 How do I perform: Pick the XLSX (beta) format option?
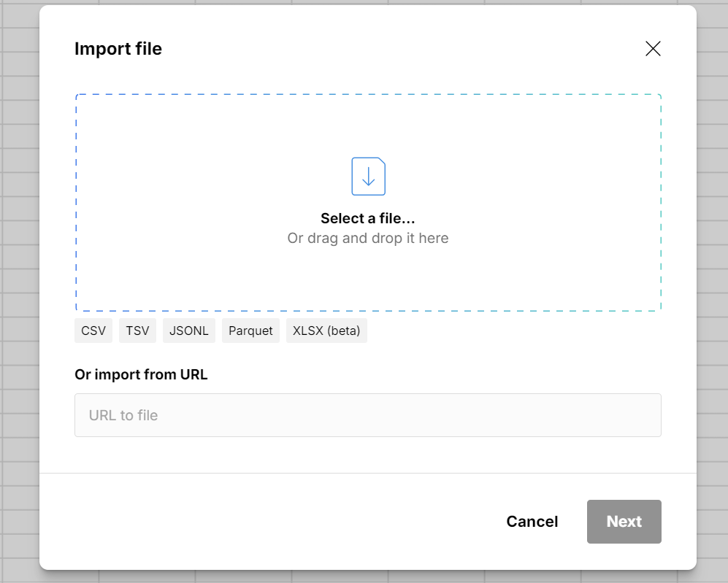pos(326,331)
